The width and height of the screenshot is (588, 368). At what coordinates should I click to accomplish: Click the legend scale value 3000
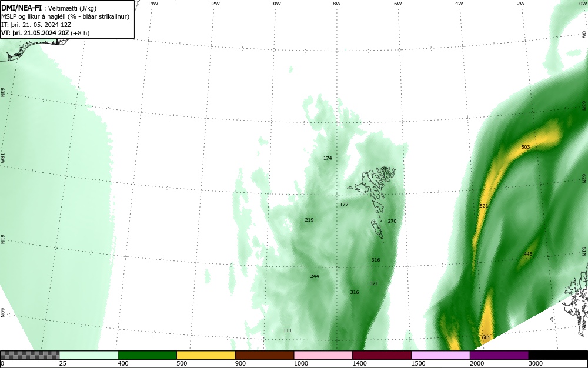tap(536, 363)
